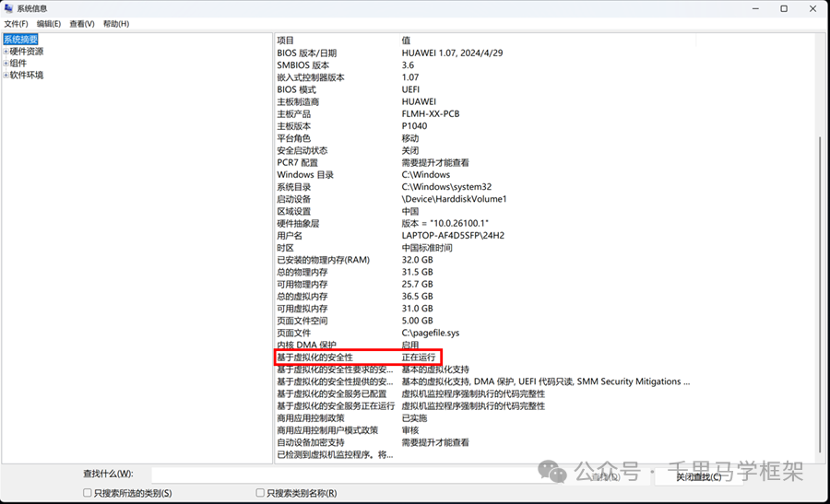The width and height of the screenshot is (830, 504).
Task: Select the 用户名 row
Action: pyautogui.click(x=485, y=235)
